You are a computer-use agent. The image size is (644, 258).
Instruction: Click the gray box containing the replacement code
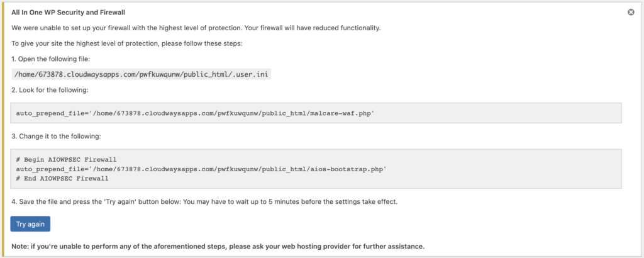pos(316,169)
